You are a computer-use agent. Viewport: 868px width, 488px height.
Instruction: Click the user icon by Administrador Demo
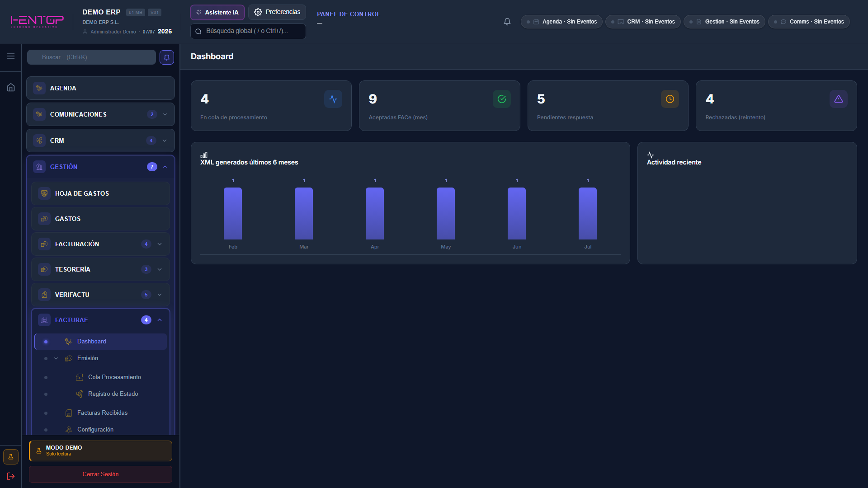[85, 32]
